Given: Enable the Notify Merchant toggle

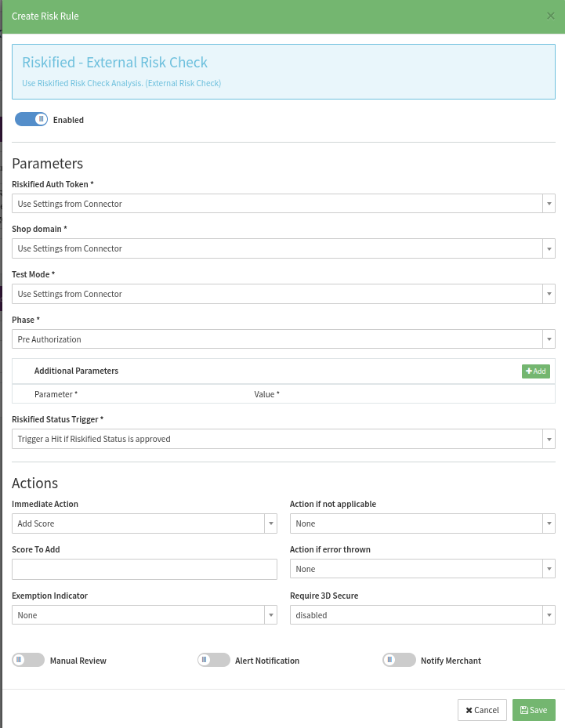Looking at the screenshot, I should click(x=399, y=660).
